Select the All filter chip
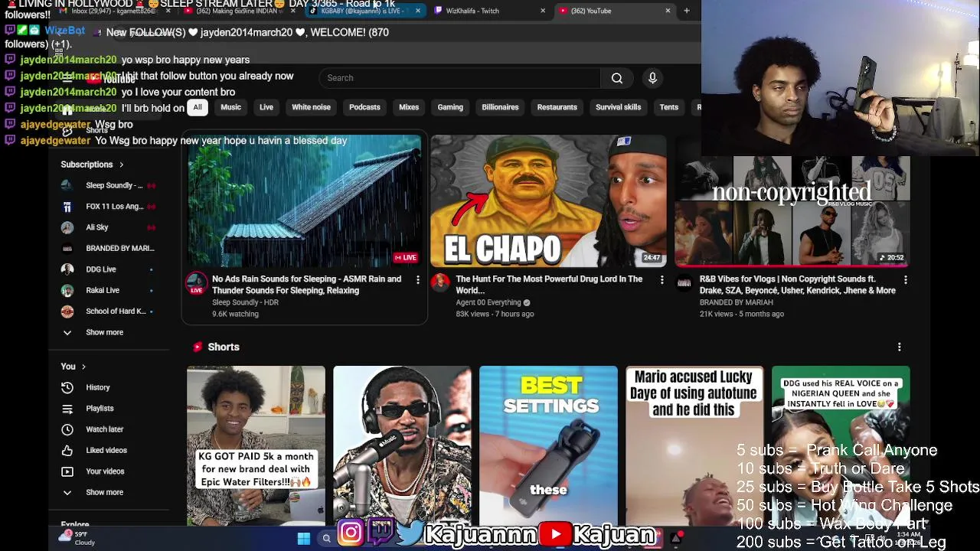 tap(198, 107)
